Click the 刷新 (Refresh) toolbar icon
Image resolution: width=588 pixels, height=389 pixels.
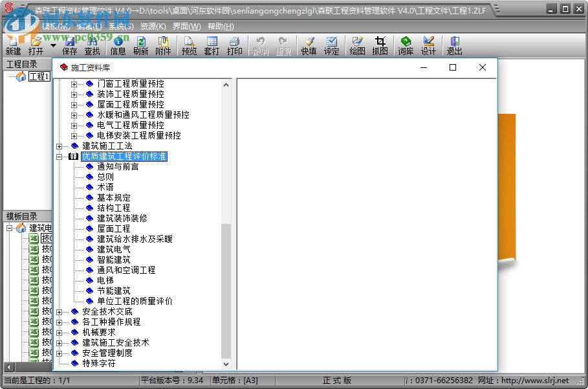140,46
